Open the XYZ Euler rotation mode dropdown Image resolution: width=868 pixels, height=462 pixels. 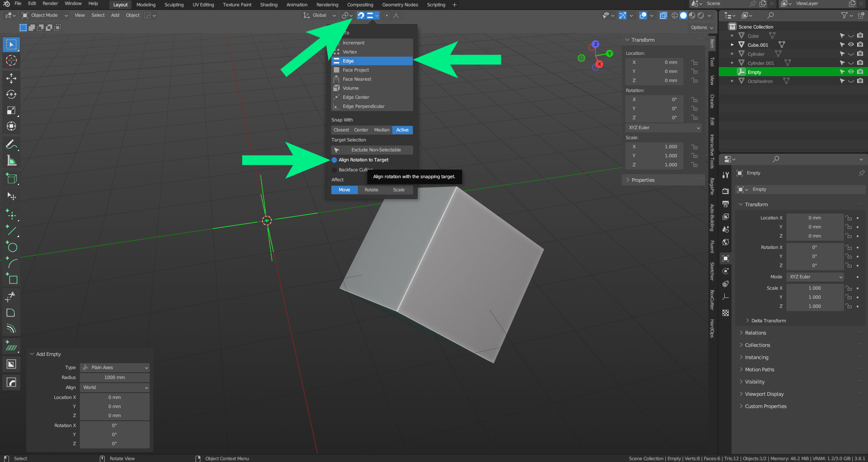click(664, 128)
